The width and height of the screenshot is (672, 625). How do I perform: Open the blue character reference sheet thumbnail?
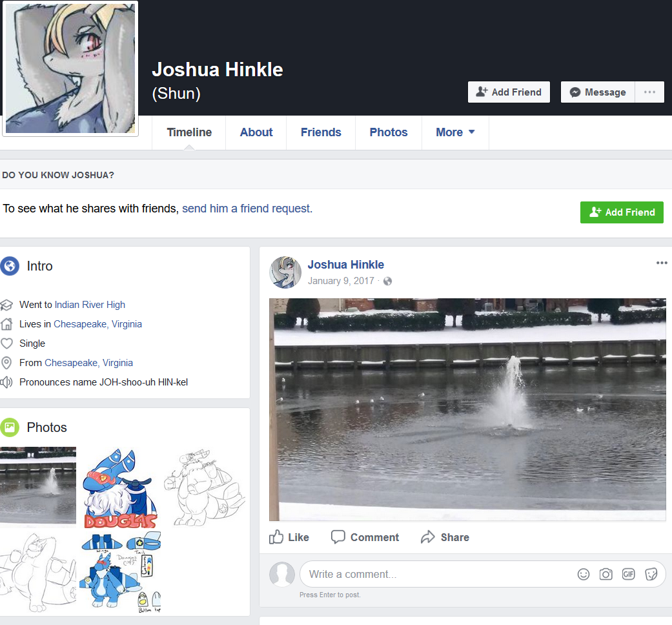[x=121, y=572]
